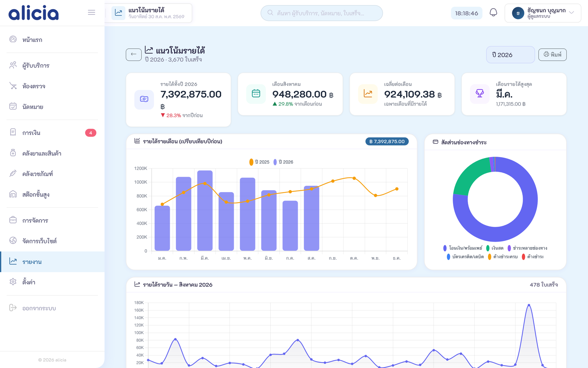Click the พิมพ์ print button
This screenshot has height=368, width=588.
[552, 54]
